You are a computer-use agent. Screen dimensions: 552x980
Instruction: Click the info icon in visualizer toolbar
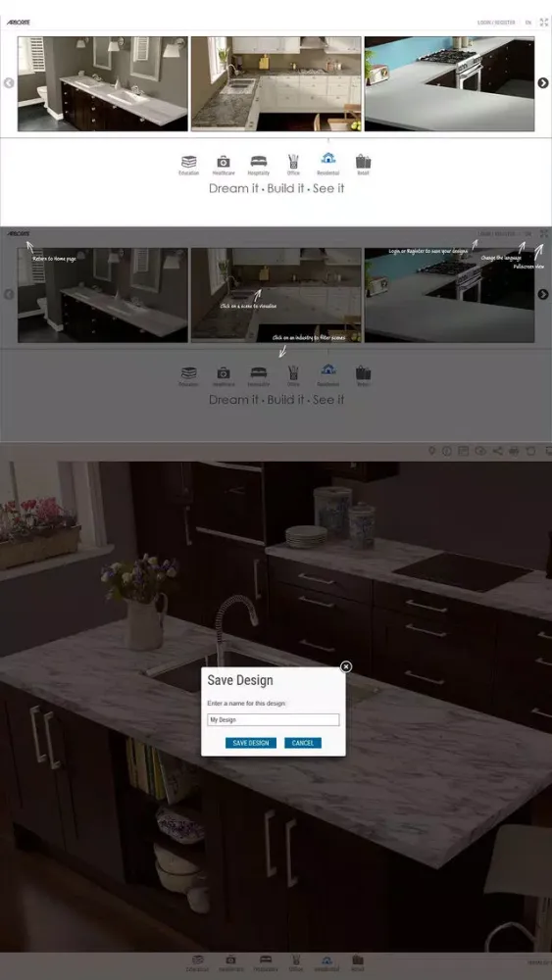tap(447, 451)
